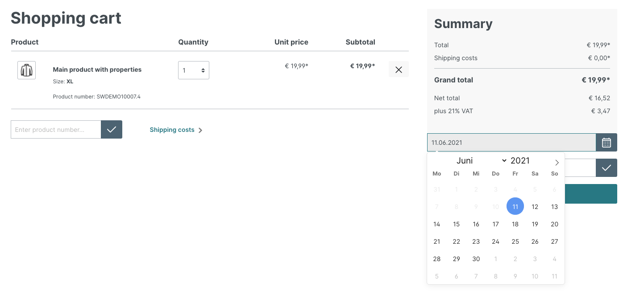Click the date field showing 11.06.2021

[511, 143]
